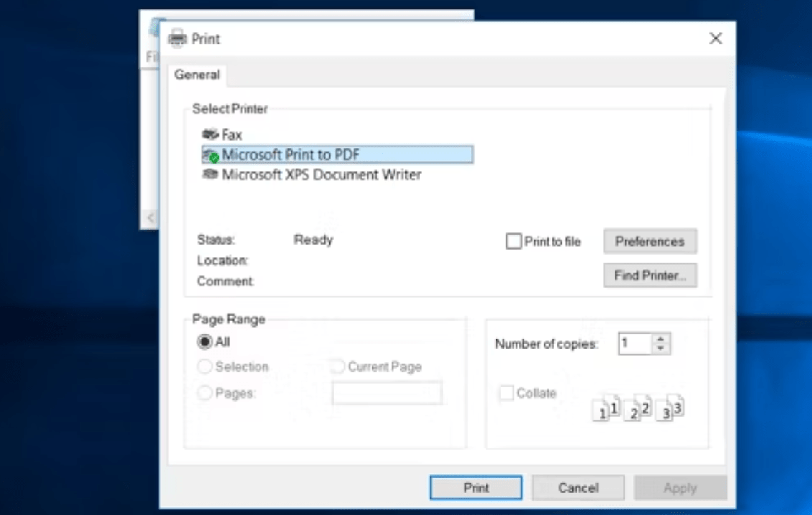This screenshot has height=515, width=812.
Task: Toggle the Collate checkbox
Action: (x=506, y=393)
